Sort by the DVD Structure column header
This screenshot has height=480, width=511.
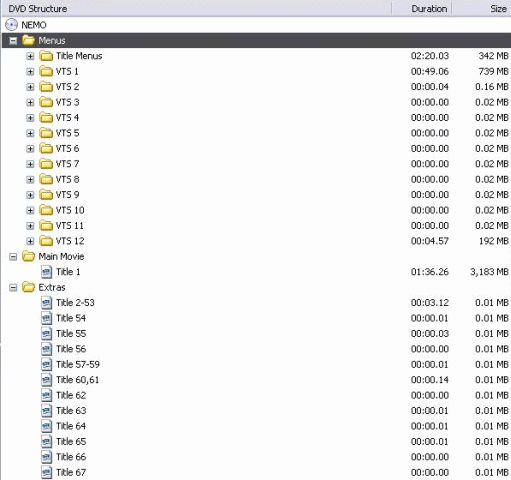coord(197,9)
